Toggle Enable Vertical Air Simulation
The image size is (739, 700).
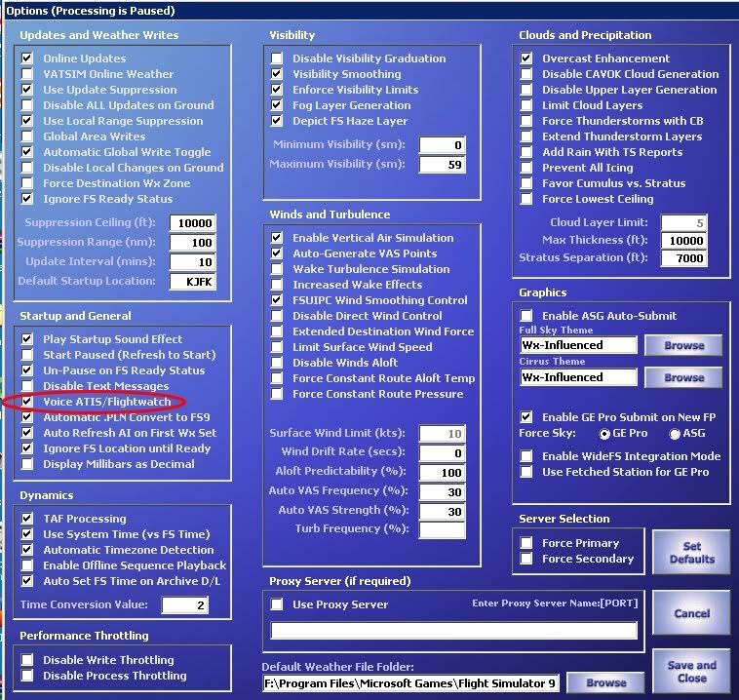click(277, 238)
